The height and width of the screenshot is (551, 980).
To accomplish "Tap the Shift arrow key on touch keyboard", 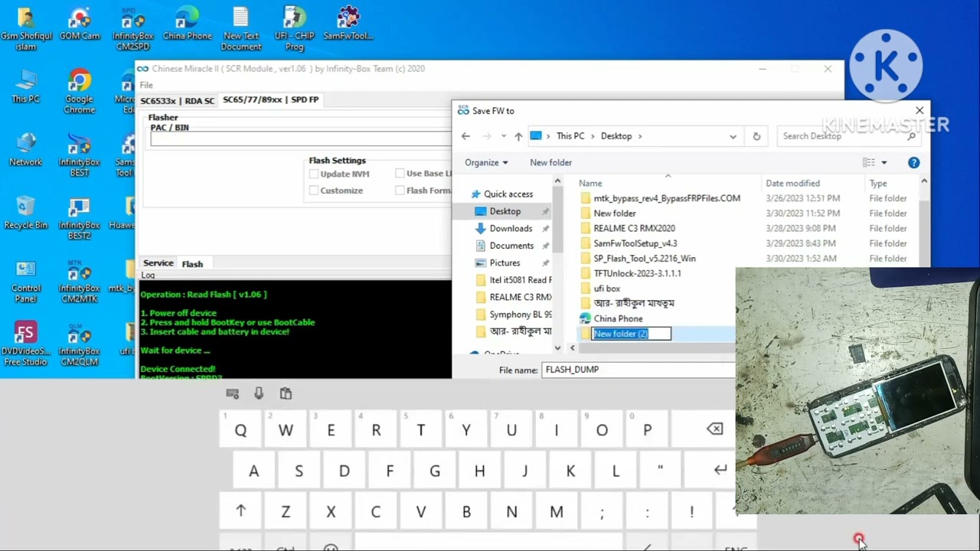I will pos(240,511).
